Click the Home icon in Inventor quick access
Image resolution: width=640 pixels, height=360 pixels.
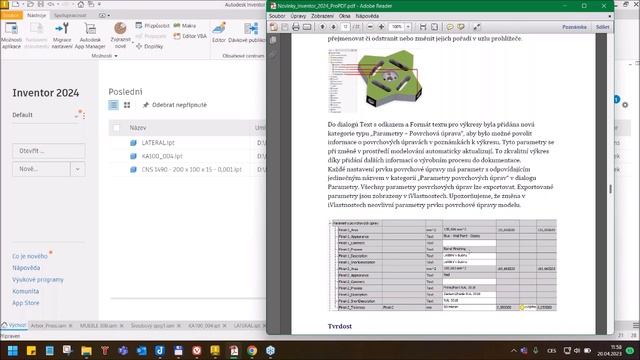coord(81,4)
